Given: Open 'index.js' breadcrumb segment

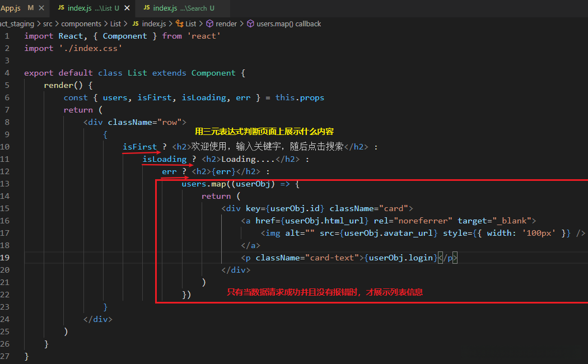Looking at the screenshot, I should tap(154, 24).
